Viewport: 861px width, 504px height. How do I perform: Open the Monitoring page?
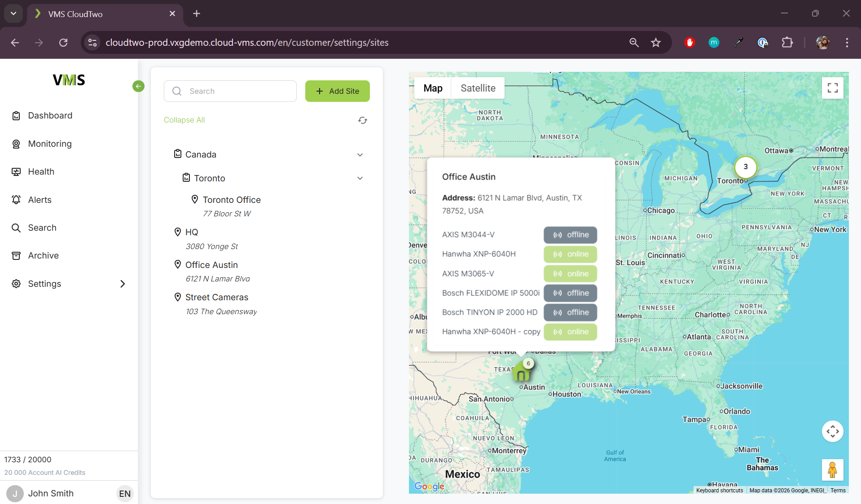[50, 144]
